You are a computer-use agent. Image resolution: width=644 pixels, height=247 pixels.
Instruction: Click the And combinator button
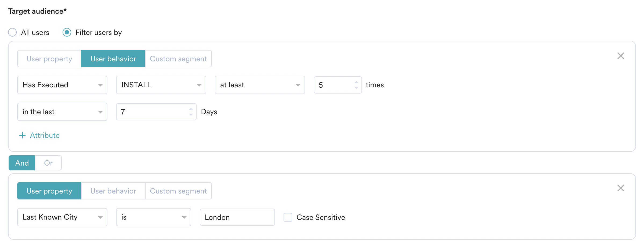pyautogui.click(x=22, y=163)
